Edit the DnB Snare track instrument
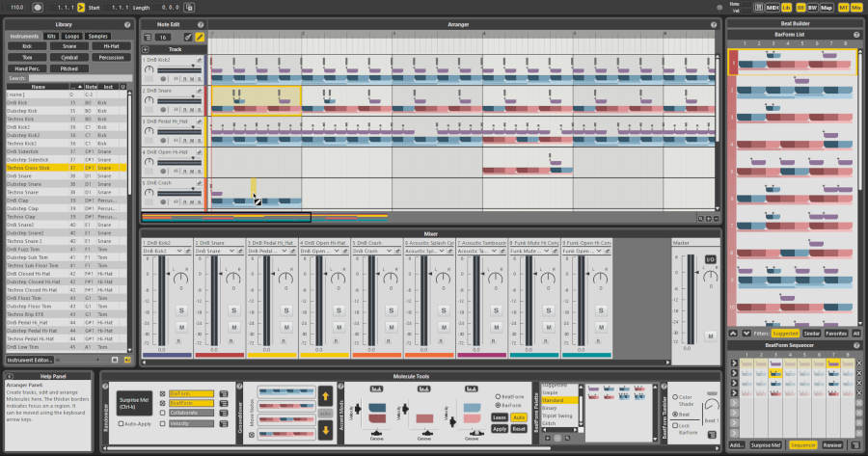 pyautogui.click(x=200, y=91)
